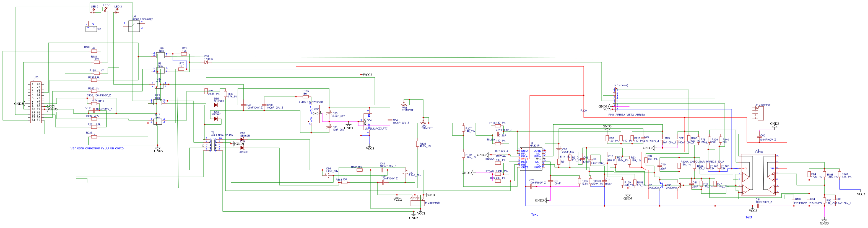Viewport: 868px width, 228px height.
Task: Select the 'ver esta conexion r233' note
Action: click(97, 148)
